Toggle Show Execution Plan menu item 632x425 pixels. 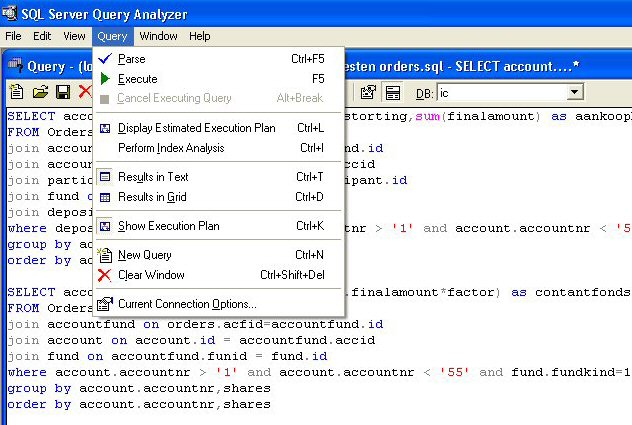coord(218,226)
